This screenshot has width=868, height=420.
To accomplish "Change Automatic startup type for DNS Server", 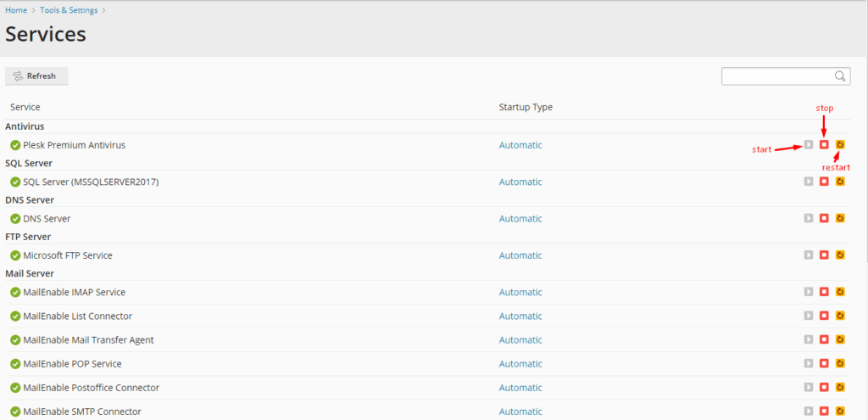I will tap(520, 218).
